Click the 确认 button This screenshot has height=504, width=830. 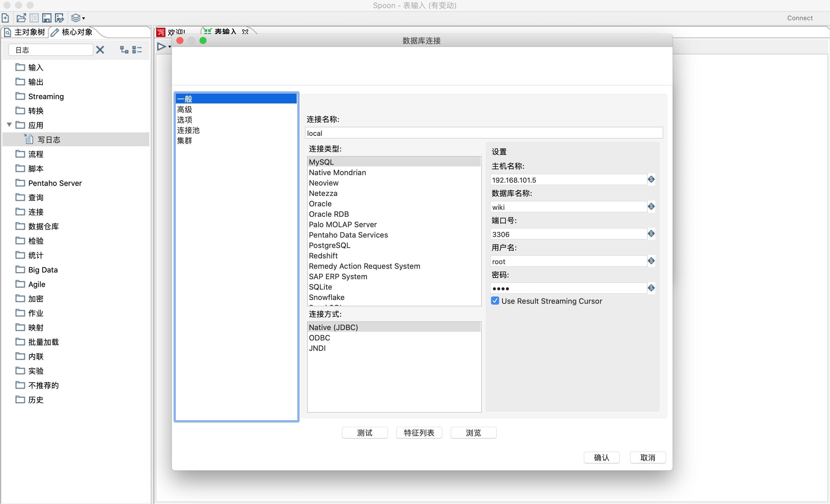point(601,457)
